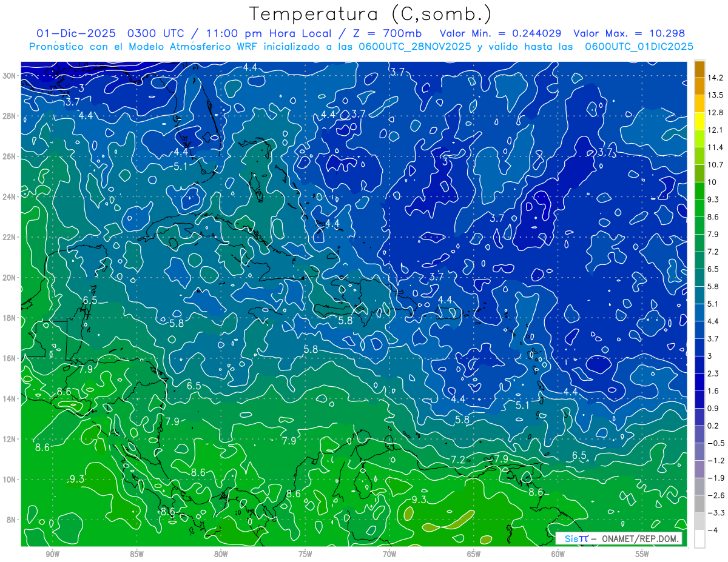Click the 26N latitude label
Image resolution: width=728 pixels, height=562 pixels.
pos(10,156)
